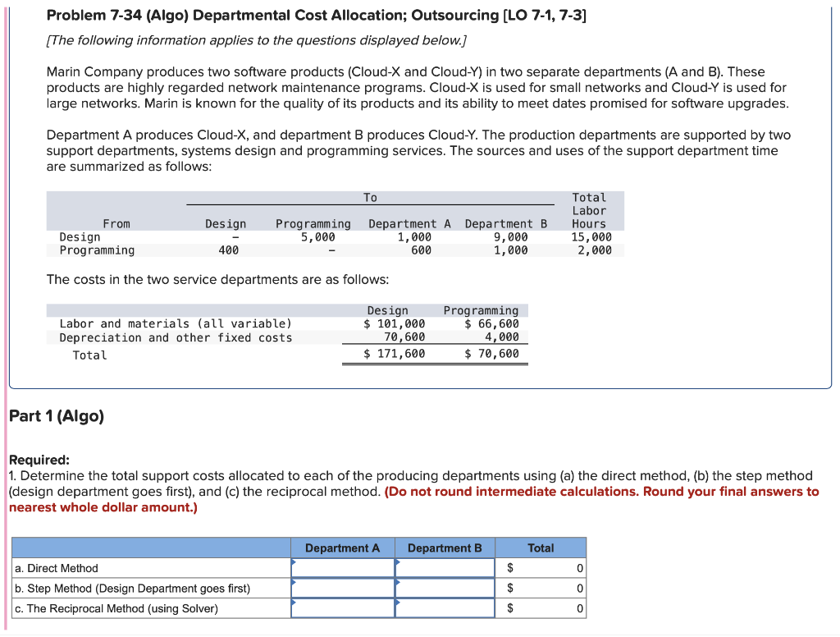Click the Total column header
This screenshot has width=840, height=637.
pyautogui.click(x=541, y=548)
